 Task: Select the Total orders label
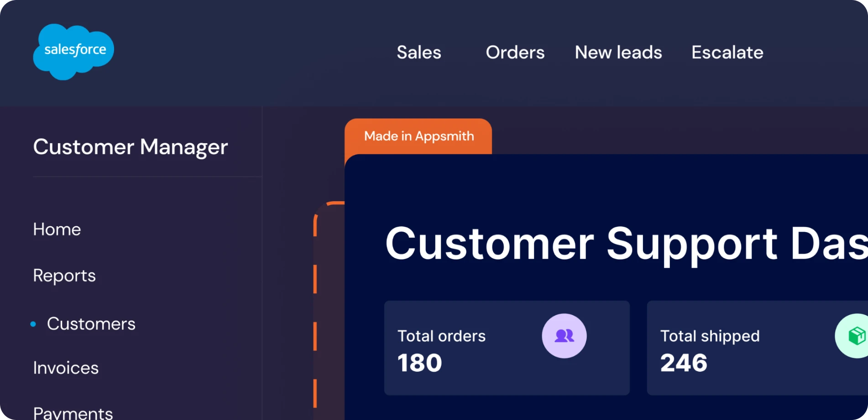coord(441,336)
